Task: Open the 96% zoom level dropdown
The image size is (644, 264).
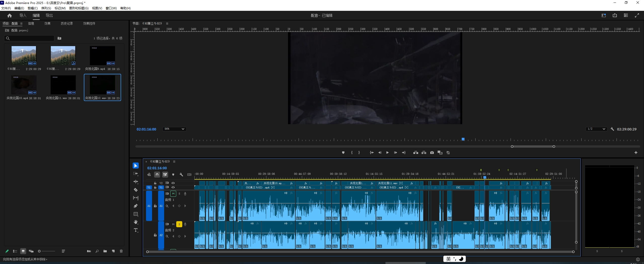Action: pos(174,129)
